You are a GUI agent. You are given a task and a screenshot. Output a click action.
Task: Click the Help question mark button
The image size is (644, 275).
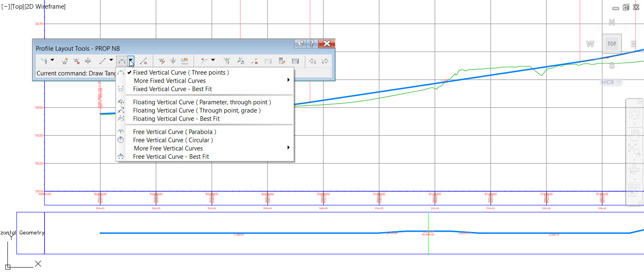(312, 44)
